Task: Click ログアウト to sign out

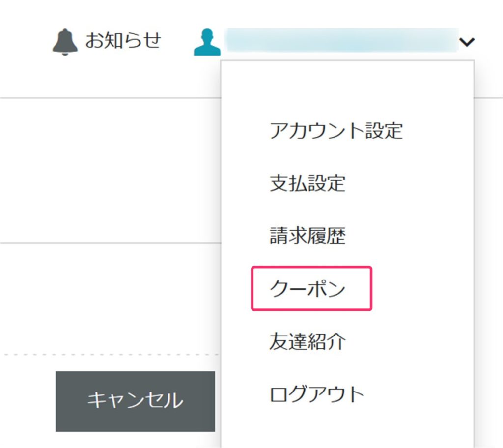Action: click(317, 394)
